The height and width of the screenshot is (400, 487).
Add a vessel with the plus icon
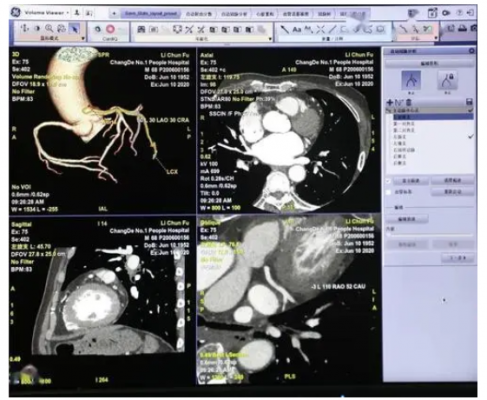tap(389, 102)
